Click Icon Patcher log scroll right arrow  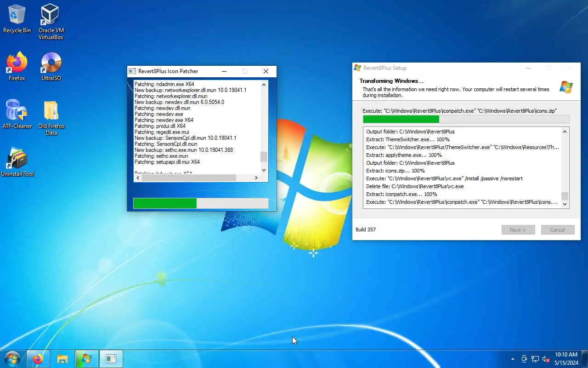(256, 178)
